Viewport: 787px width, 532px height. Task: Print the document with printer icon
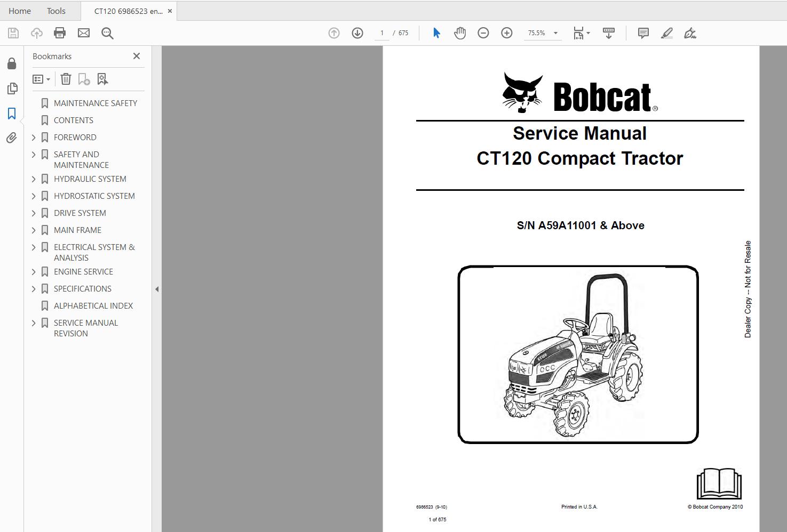pyautogui.click(x=60, y=33)
